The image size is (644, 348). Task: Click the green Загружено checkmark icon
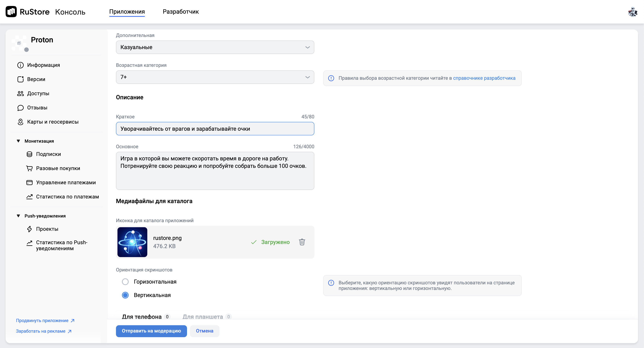254,242
